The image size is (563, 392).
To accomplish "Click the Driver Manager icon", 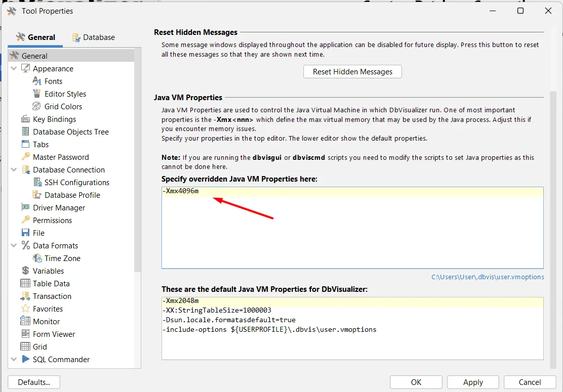I will 25,207.
